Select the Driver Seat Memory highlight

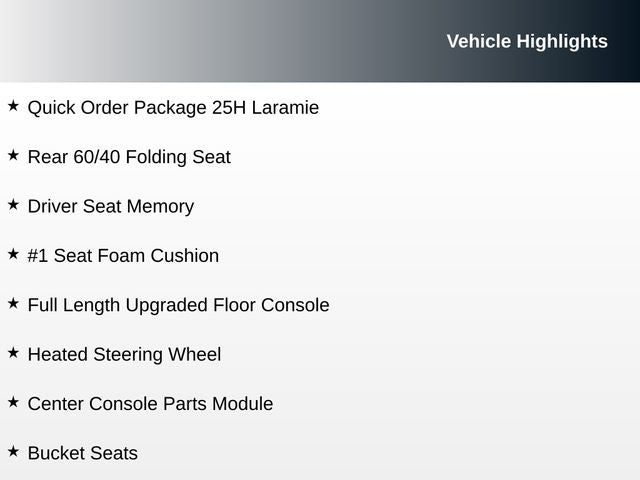111,207
